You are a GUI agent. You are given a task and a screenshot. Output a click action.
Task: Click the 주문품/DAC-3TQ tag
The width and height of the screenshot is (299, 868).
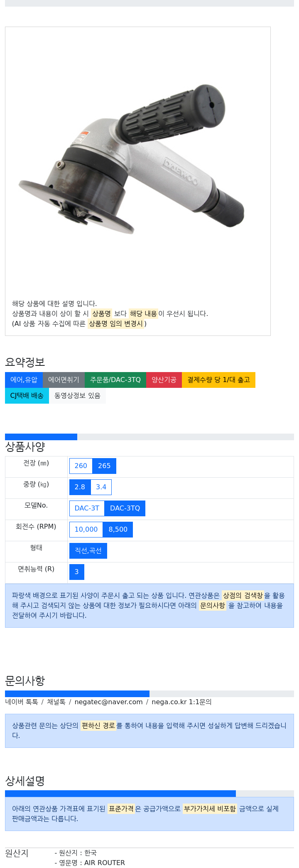(x=115, y=380)
